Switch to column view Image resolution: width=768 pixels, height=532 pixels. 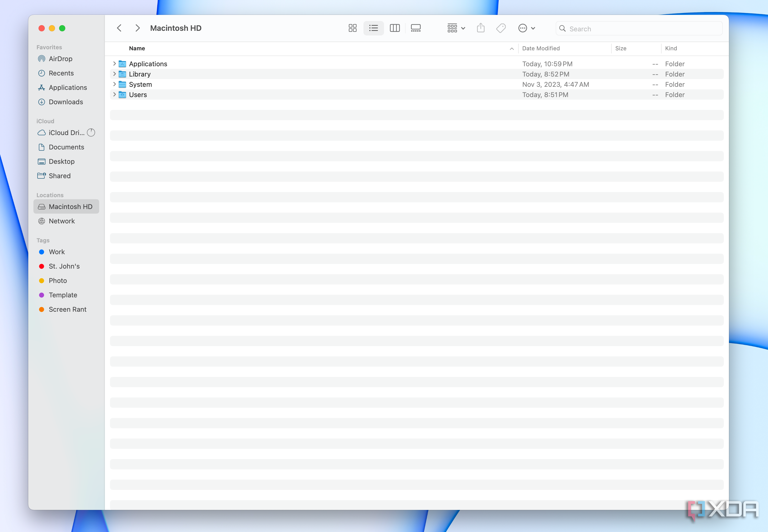coord(395,28)
